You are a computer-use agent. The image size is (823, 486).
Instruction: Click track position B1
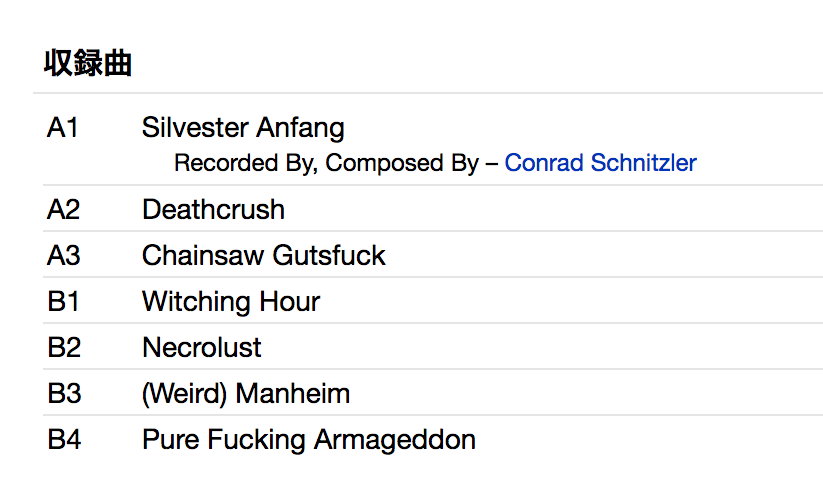tap(63, 301)
